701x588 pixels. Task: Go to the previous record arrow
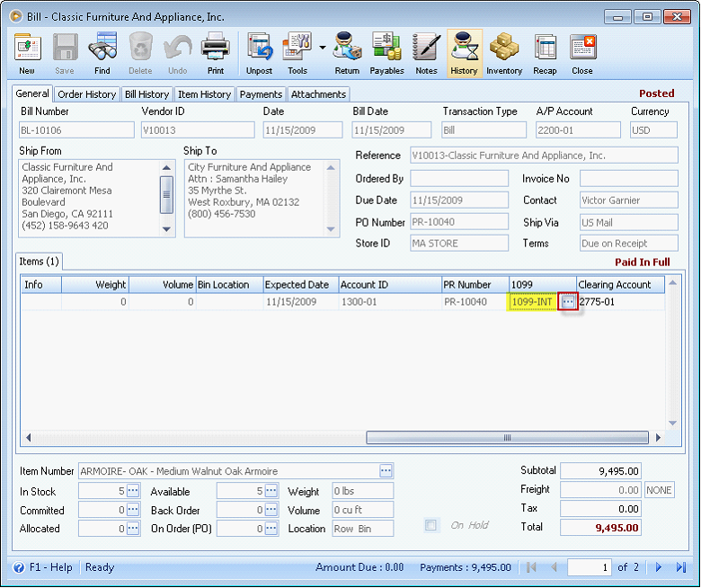point(554,567)
